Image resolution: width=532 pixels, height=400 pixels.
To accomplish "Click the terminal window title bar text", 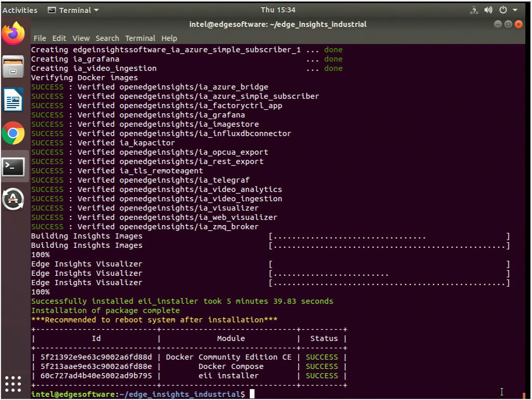I will 278,24.
